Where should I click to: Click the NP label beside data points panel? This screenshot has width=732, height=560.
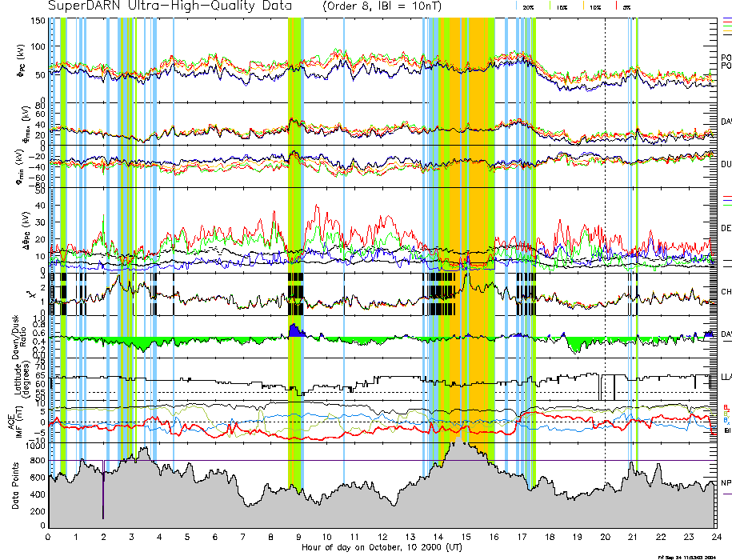click(x=726, y=483)
